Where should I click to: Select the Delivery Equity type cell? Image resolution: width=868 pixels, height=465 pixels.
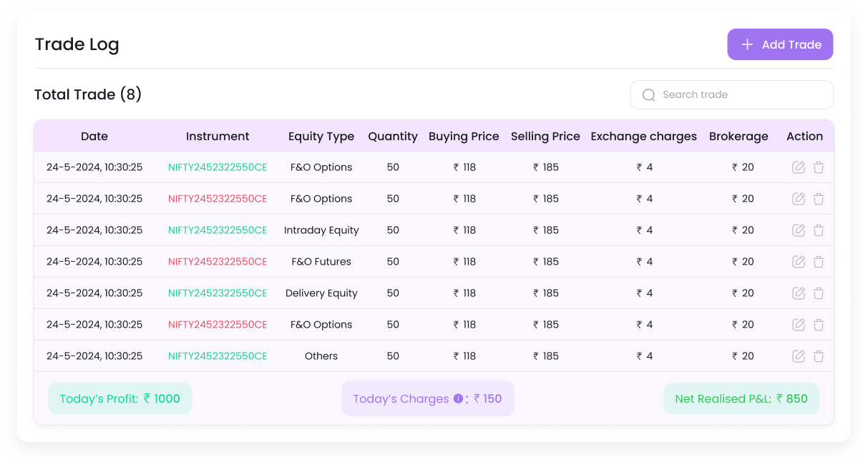click(x=321, y=293)
